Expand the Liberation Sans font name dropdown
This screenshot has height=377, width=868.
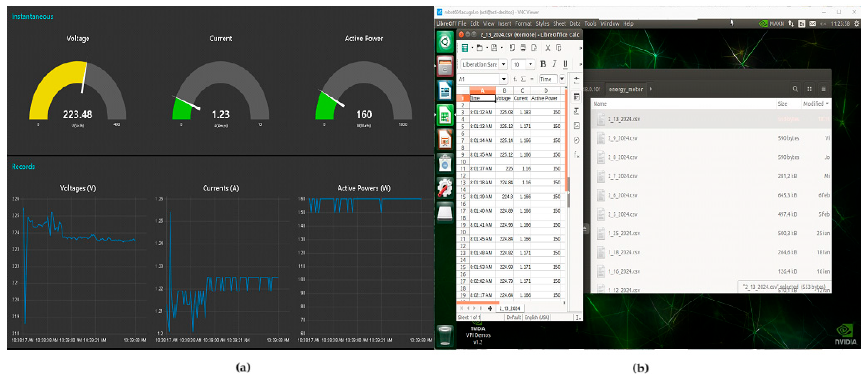(503, 64)
